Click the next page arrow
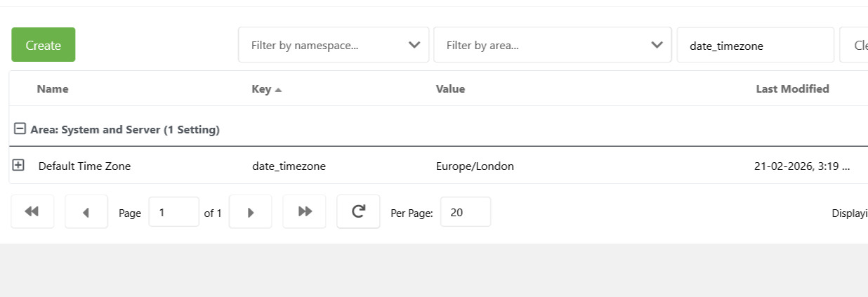 pos(251,211)
